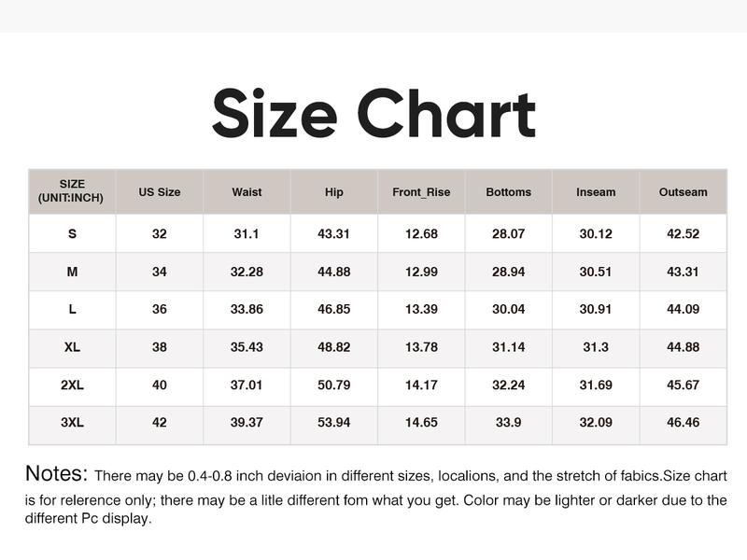Click the SIZE (UNIT:INCH) header cell

tap(72, 191)
